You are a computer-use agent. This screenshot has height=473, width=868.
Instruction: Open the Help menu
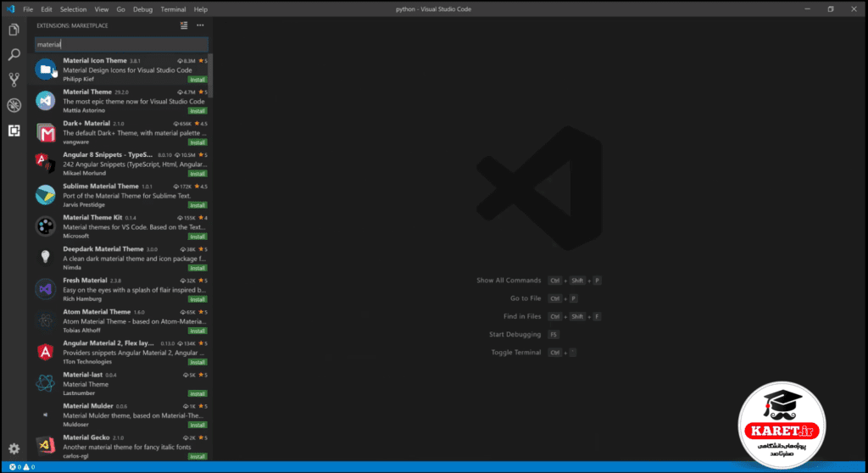[200, 9]
